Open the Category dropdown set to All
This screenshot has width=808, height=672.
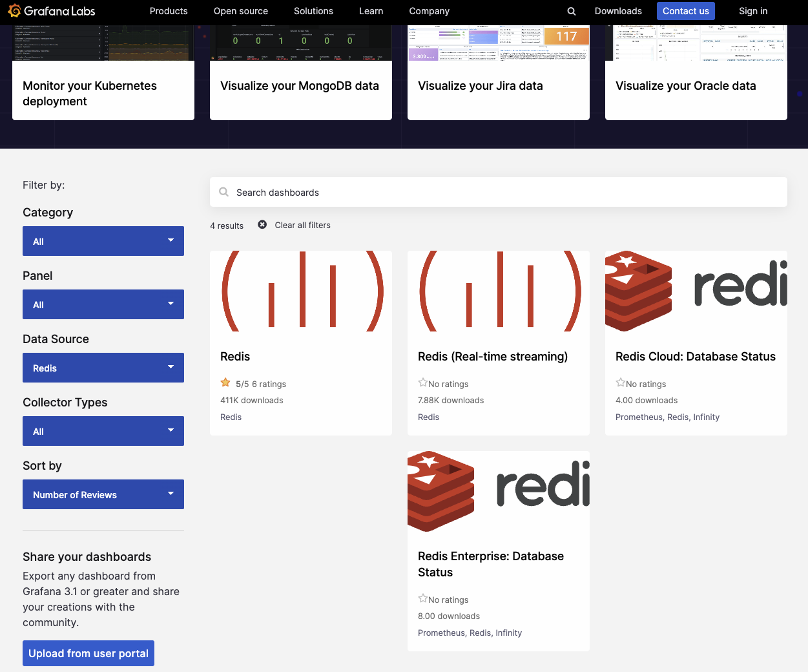coord(103,241)
